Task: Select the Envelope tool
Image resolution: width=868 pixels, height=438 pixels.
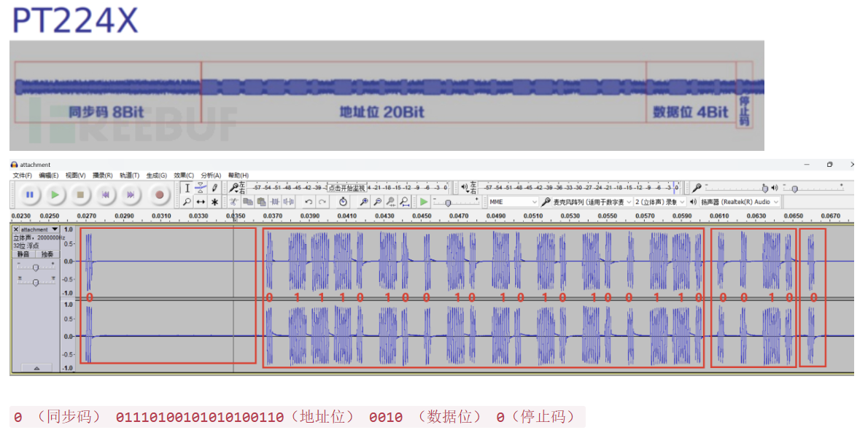Action: click(201, 188)
